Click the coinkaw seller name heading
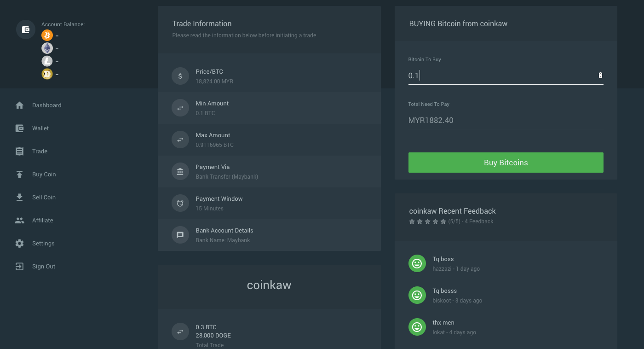This screenshot has height=349, width=644. [x=269, y=285]
